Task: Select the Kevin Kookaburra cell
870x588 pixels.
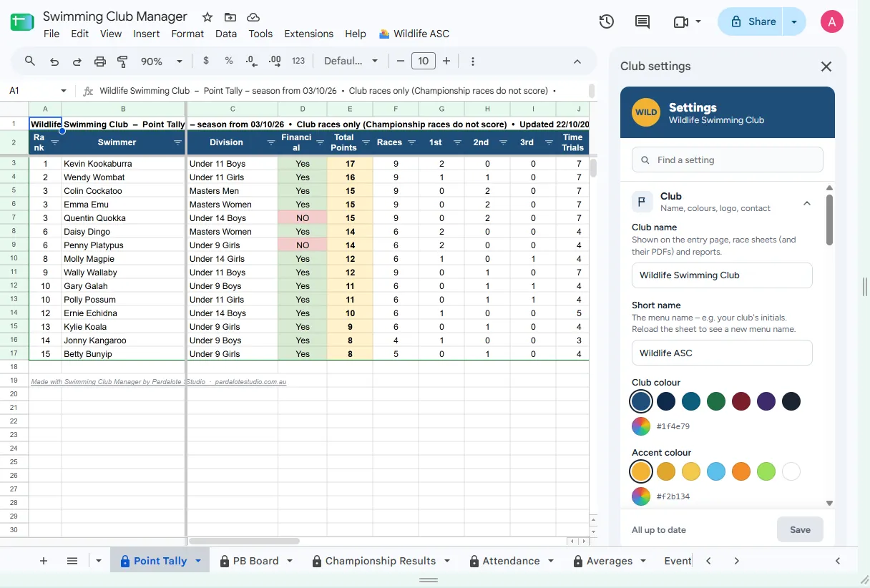Action: tap(124, 164)
